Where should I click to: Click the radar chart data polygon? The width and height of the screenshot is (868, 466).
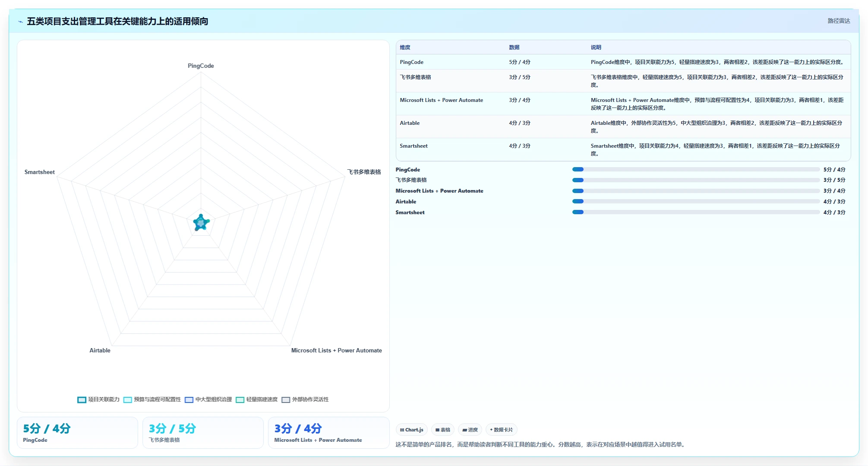click(x=201, y=223)
